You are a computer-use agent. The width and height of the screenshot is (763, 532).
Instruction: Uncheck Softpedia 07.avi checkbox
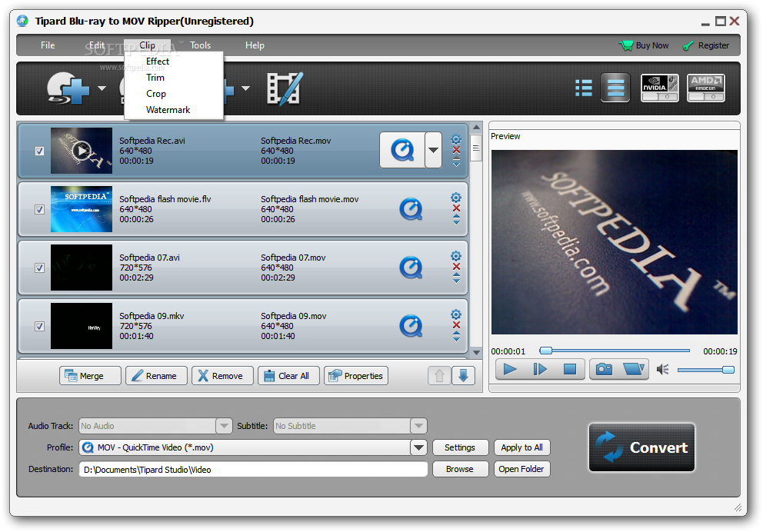[39, 268]
